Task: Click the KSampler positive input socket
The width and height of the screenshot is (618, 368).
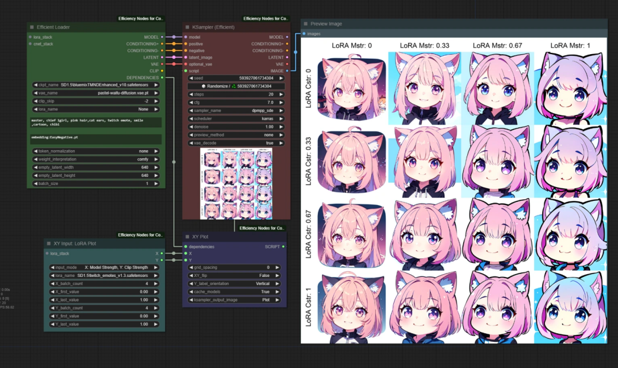Action: (186, 44)
